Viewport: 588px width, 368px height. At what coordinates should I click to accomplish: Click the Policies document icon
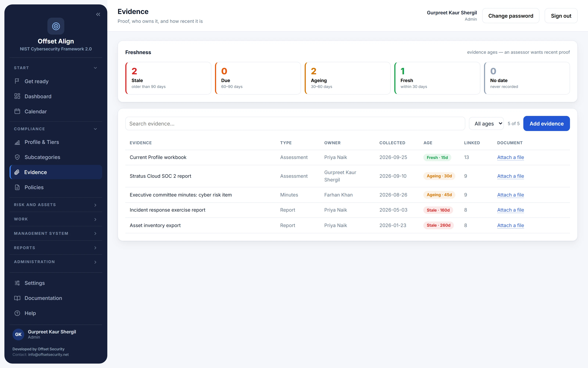17,187
